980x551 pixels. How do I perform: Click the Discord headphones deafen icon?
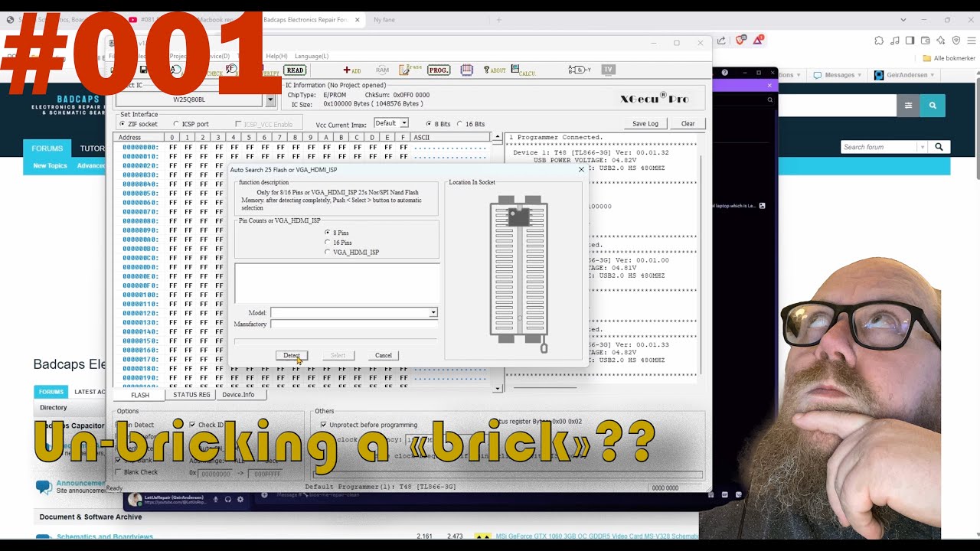[227, 500]
